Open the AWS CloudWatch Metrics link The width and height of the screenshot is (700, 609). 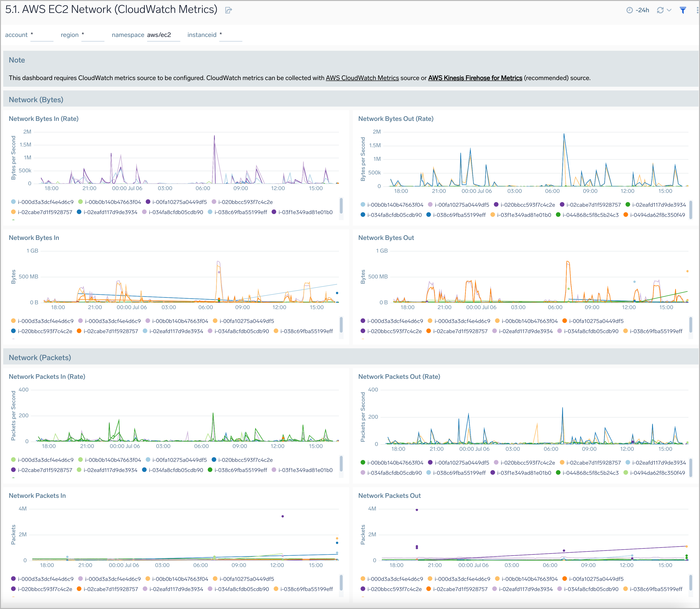tap(362, 78)
